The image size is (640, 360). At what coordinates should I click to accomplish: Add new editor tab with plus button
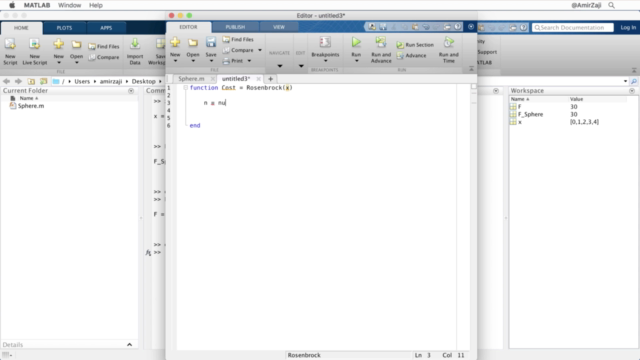coord(270,79)
